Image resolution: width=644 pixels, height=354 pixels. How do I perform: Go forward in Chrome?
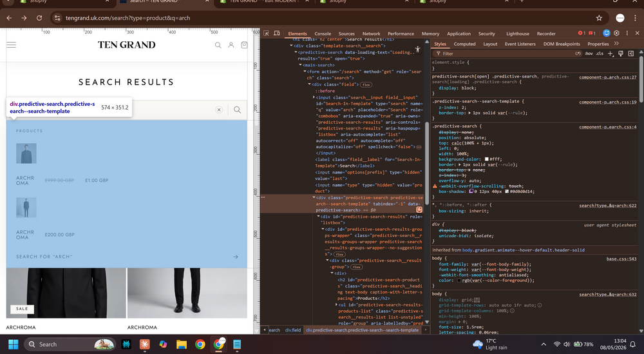coord(24,18)
